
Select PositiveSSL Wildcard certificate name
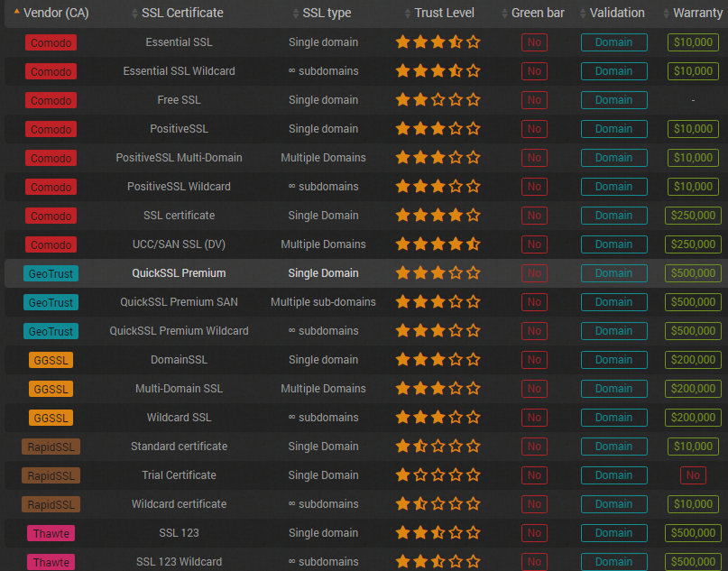[180, 187]
